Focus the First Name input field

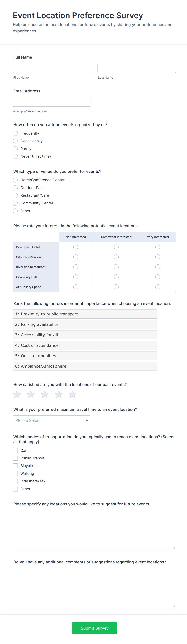(x=52, y=68)
